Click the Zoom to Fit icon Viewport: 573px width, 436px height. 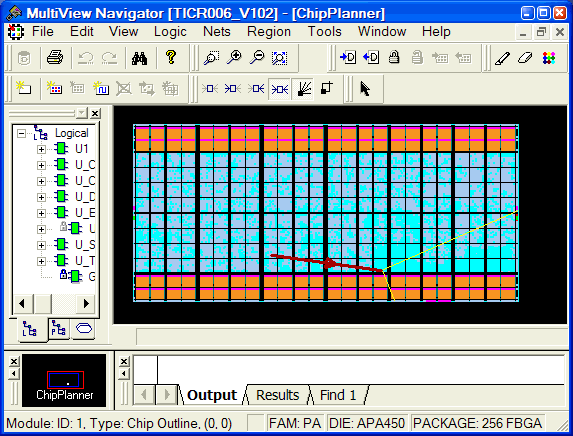click(x=280, y=58)
